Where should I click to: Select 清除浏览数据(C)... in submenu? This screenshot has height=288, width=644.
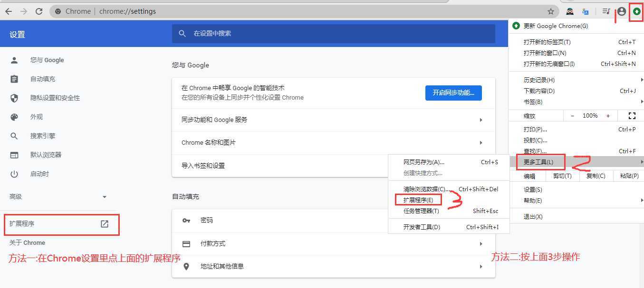[x=449, y=189]
